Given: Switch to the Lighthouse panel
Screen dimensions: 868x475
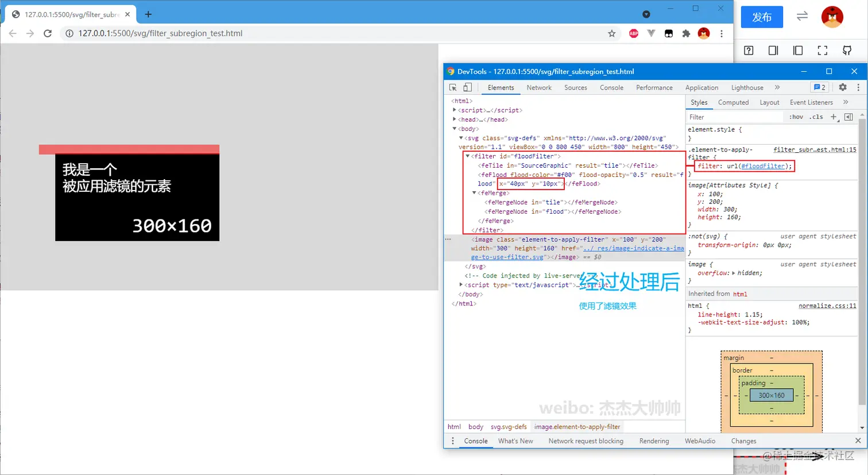Looking at the screenshot, I should (747, 87).
